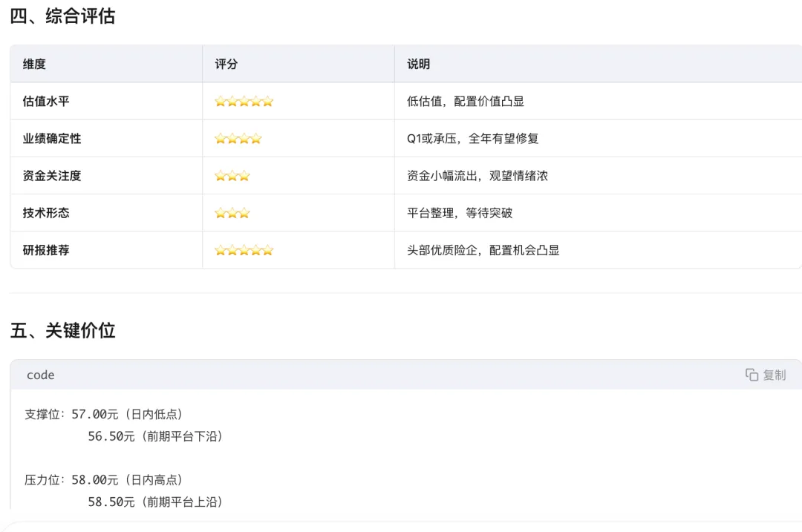802x532 pixels.
Task: Click the five-star rating for 估值水平
Action: pos(244,102)
